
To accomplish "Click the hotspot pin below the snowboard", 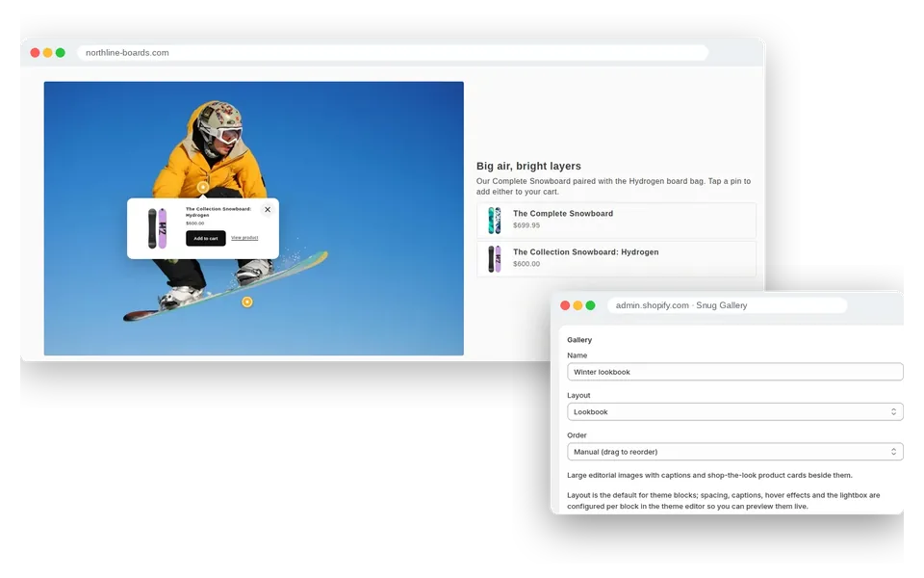I will pyautogui.click(x=247, y=302).
